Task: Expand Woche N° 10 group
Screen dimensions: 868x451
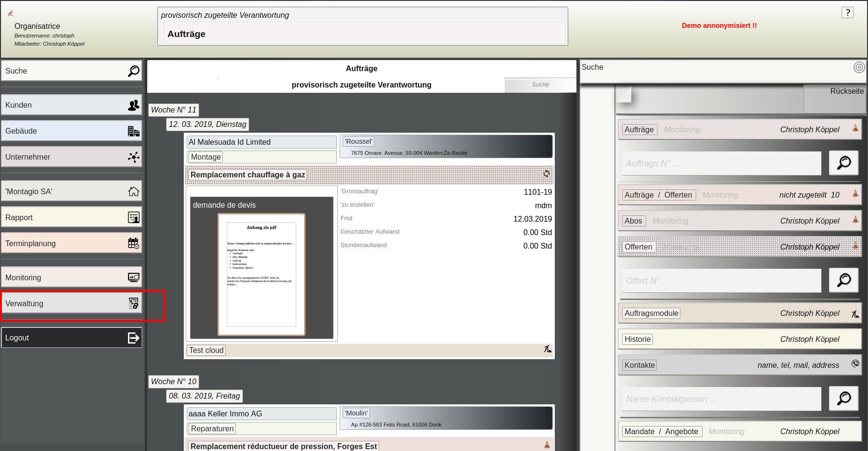Action: tap(173, 381)
